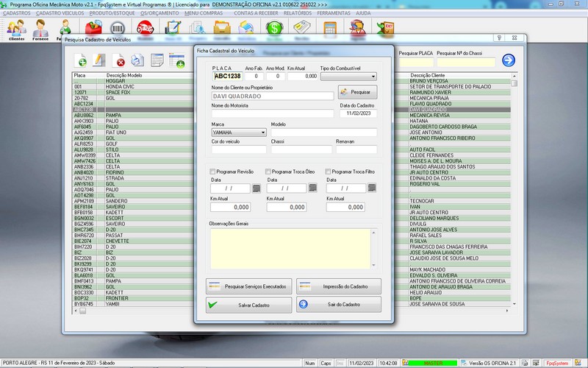Click the Salvar Cadastro button
Image resolution: width=588 pixels, height=368 pixels.
pyautogui.click(x=250, y=305)
